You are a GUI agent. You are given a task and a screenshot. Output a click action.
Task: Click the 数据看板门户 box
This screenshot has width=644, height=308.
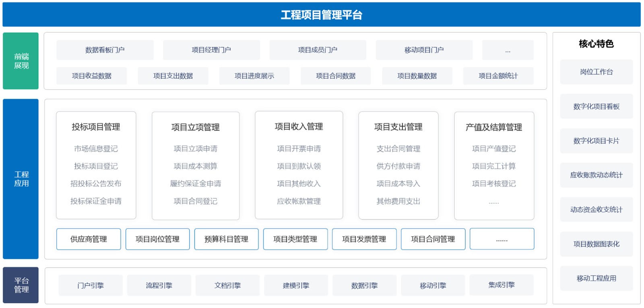(x=105, y=50)
